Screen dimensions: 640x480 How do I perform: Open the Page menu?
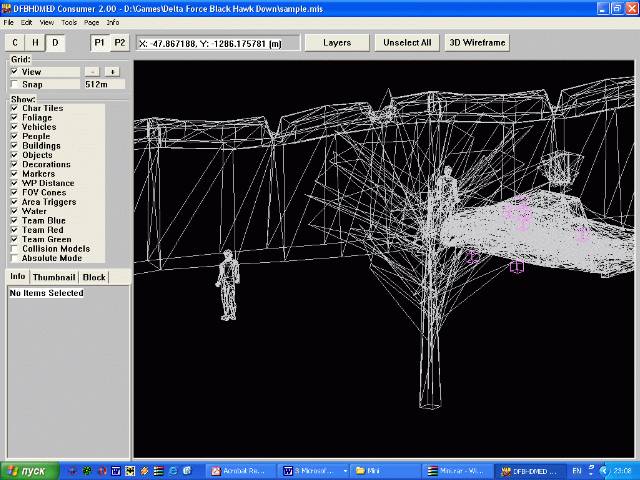pos(91,22)
